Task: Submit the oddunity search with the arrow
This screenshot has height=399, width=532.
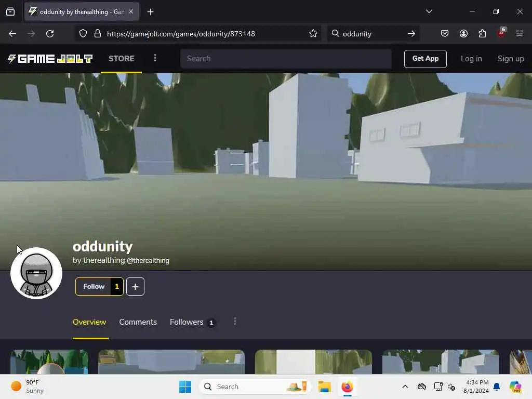Action: (411, 34)
